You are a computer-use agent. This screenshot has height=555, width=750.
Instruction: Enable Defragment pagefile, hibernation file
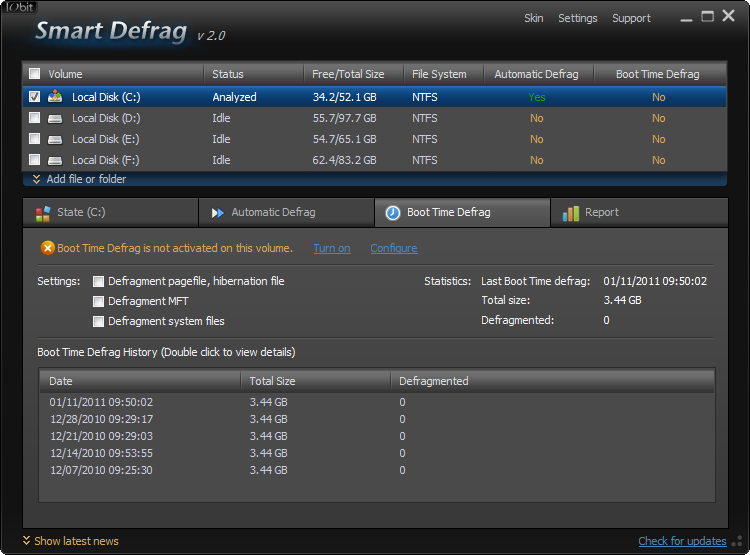pos(98,281)
